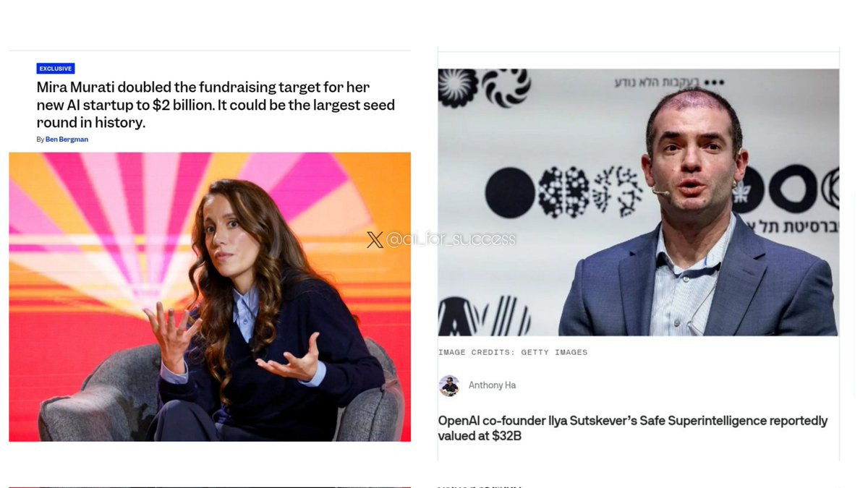Click the brain-pattern circle in backdrop

[563, 192]
